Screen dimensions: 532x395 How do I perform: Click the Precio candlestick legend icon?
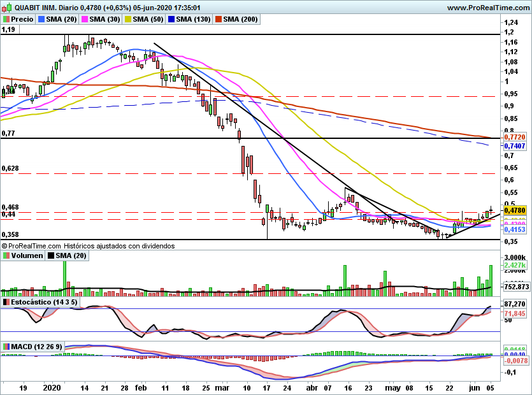point(6,19)
